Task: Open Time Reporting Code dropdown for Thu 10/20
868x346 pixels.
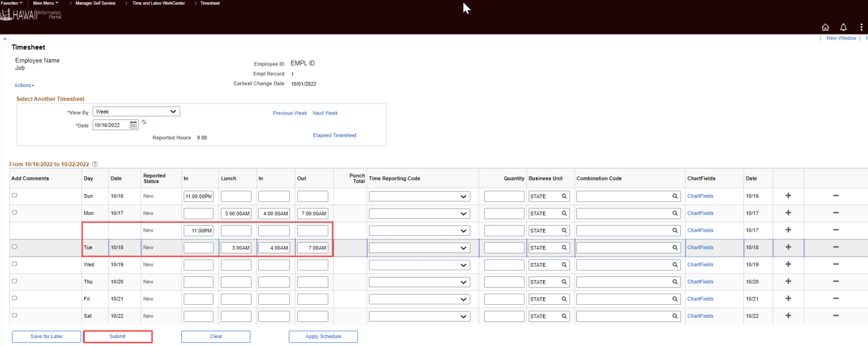Action: click(419, 282)
